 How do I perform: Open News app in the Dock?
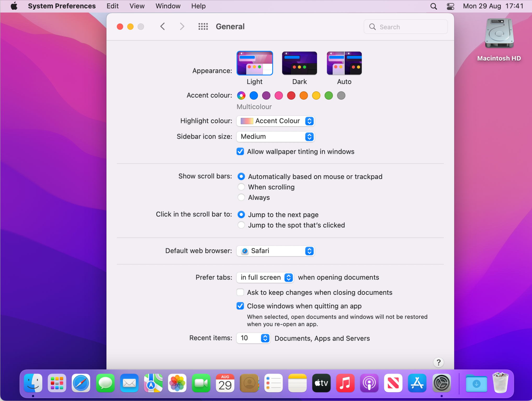[x=393, y=383]
